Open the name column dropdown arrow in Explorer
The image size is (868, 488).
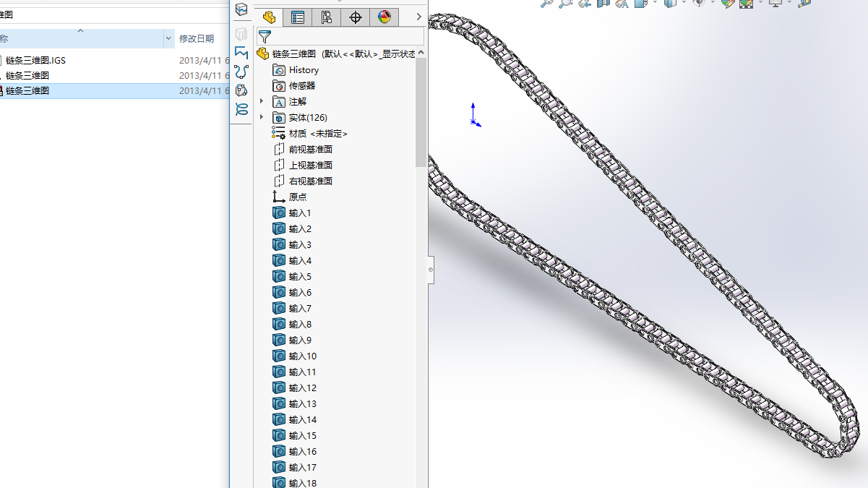(169, 39)
